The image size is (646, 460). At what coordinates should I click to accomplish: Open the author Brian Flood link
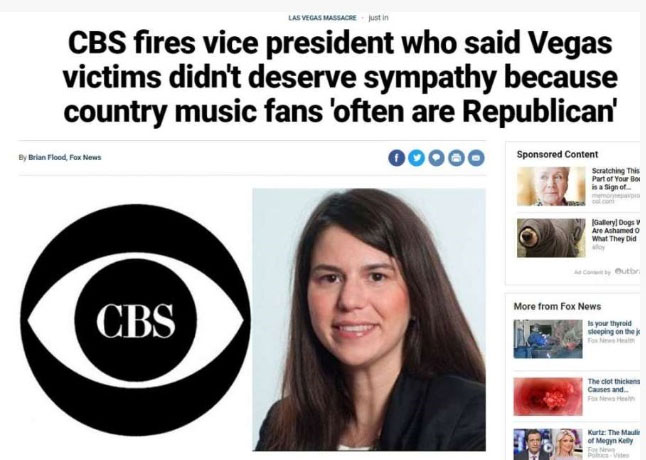pyautogui.click(x=47, y=157)
